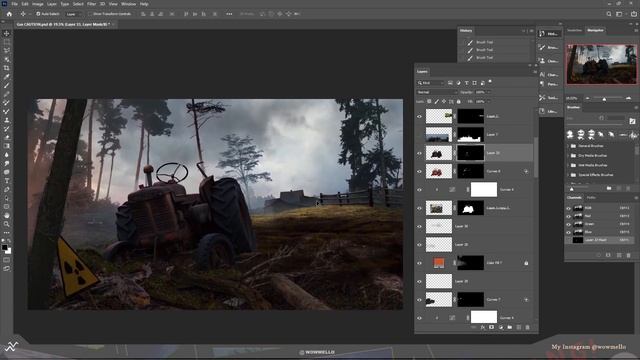Open the Window menu
Image resolution: width=640 pixels, height=360 pixels.
pos(129,4)
